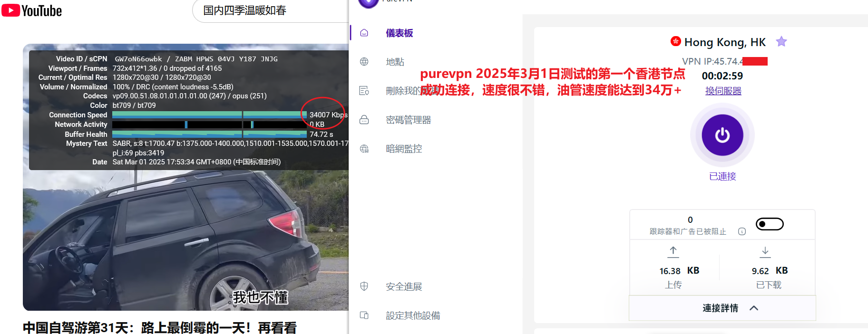Click the 跟踪器和广告已被阻止 label
This screenshot has width=868, height=334.
688,231
